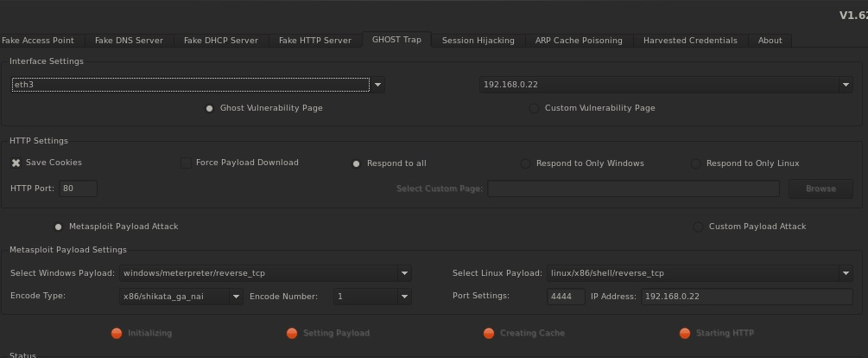The width and height of the screenshot is (868, 358).
Task: Click the HTTP Port input field
Action: pyautogui.click(x=79, y=189)
